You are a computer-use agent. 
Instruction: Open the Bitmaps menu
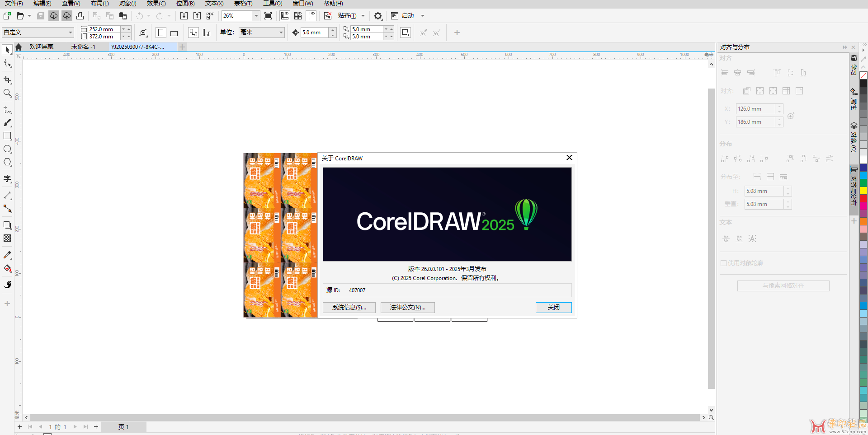185,4
